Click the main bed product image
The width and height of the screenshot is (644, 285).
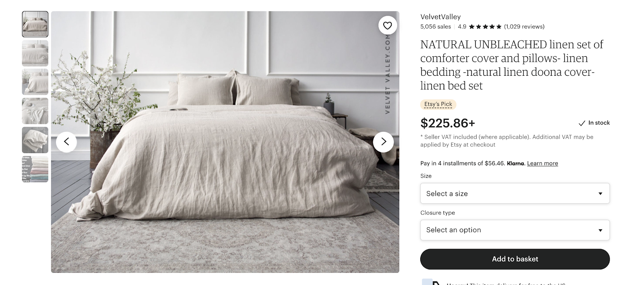coord(225,142)
